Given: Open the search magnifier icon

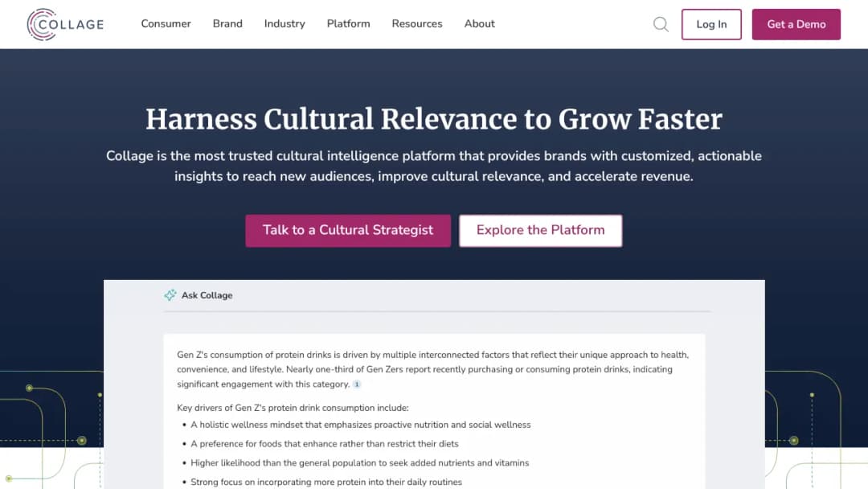Looking at the screenshot, I should point(661,24).
